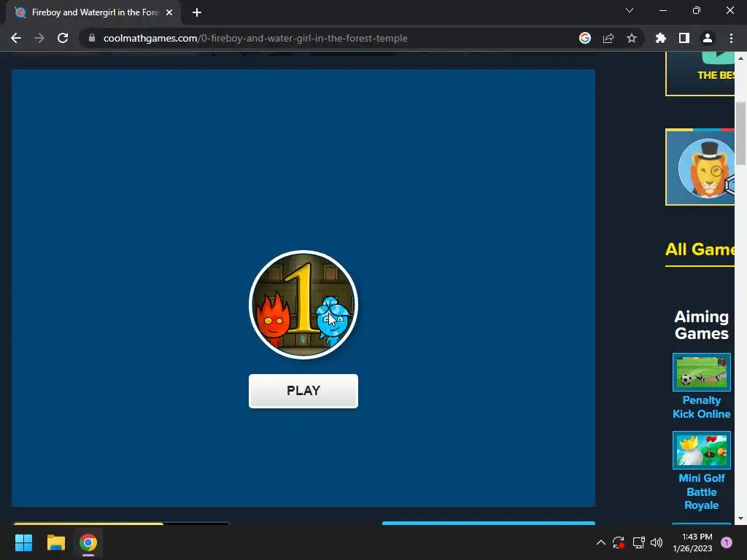This screenshot has height=560, width=747.
Task: Close the Fireboy and Watergirl tab
Action: 169,12
